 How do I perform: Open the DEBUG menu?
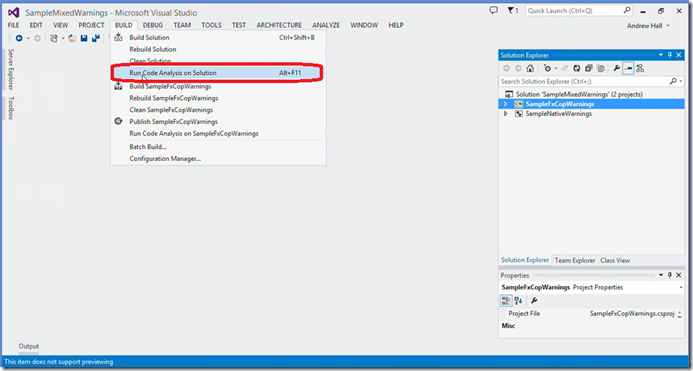coord(153,25)
